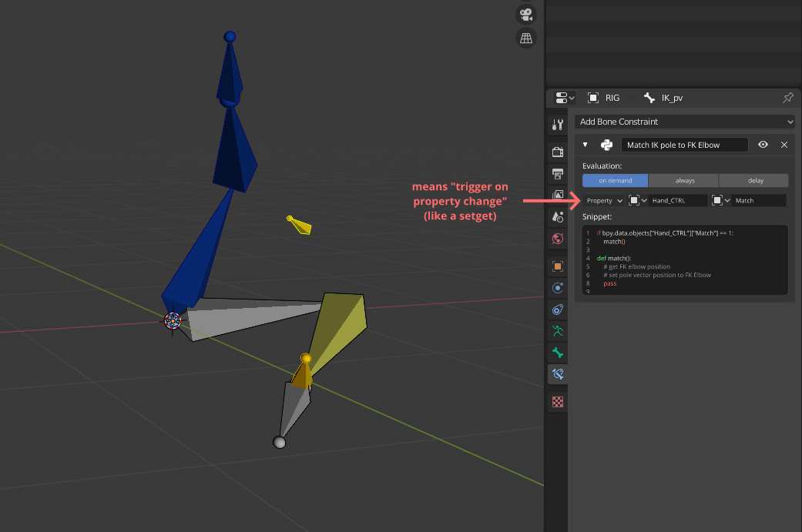Image resolution: width=802 pixels, height=532 pixels.
Task: Click the 3D cursor at origin
Action: [173, 320]
